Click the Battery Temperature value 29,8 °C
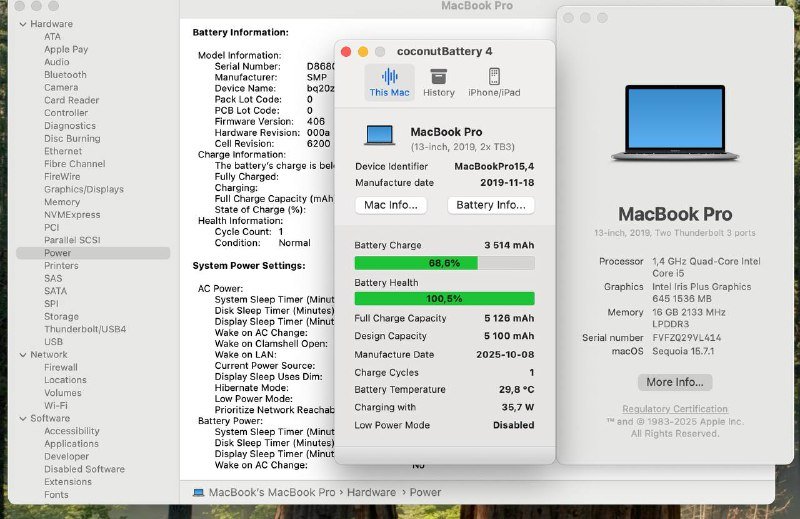800x519 pixels. click(x=516, y=390)
